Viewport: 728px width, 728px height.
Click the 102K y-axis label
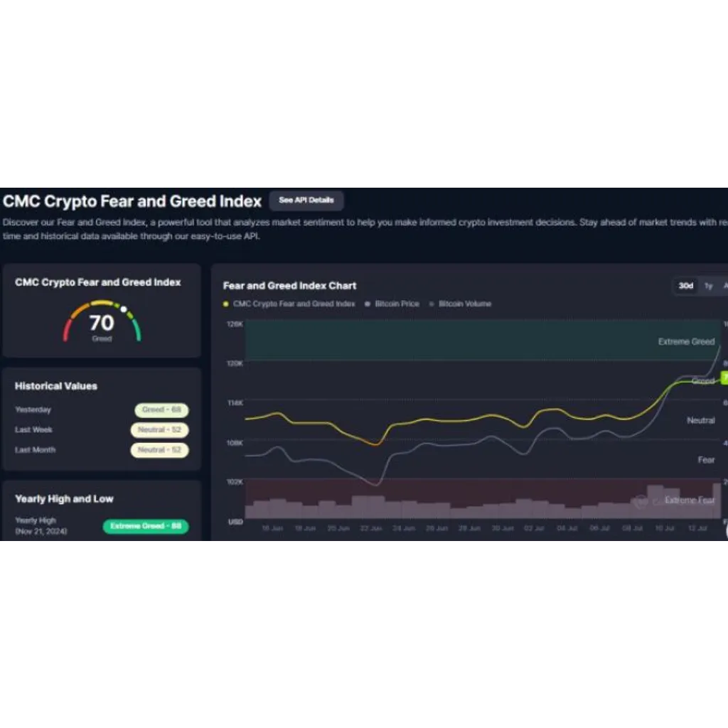[235, 482]
